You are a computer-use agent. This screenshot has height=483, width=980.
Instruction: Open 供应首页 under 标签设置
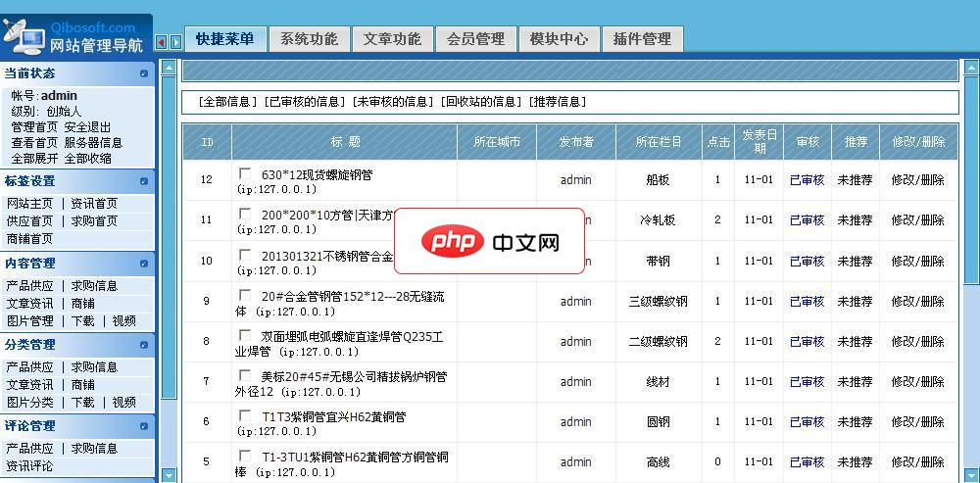pyautogui.click(x=30, y=221)
